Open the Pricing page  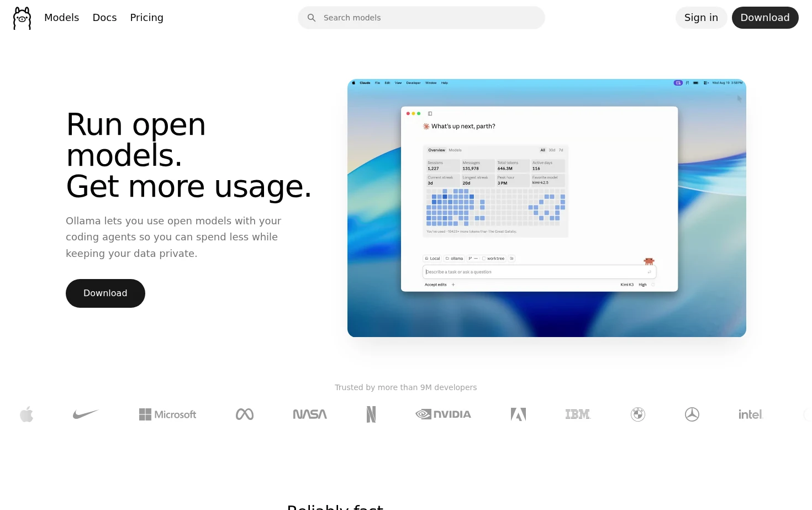pyautogui.click(x=147, y=18)
